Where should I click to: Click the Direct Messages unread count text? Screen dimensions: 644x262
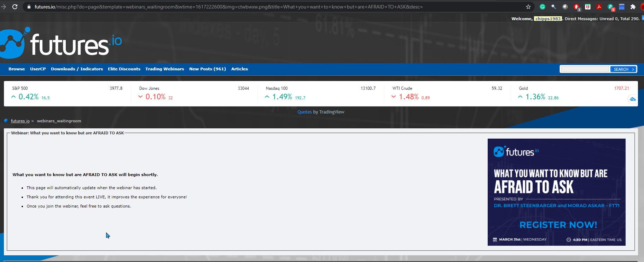602,19
